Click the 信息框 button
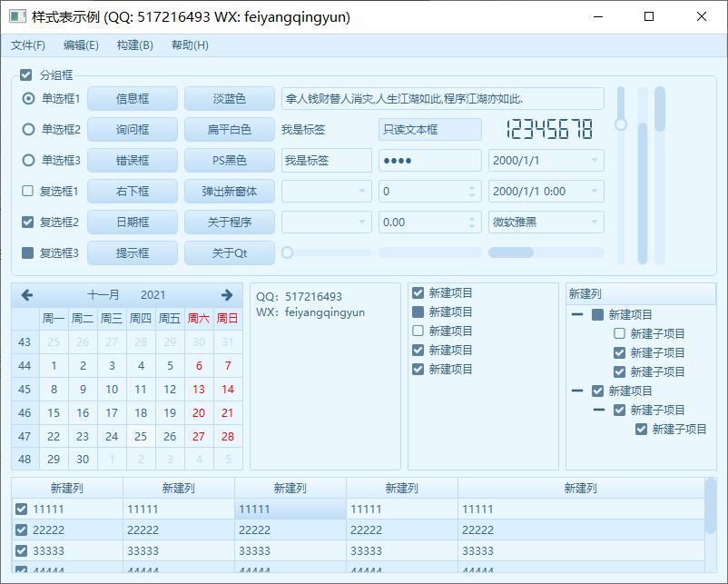 [x=133, y=99]
